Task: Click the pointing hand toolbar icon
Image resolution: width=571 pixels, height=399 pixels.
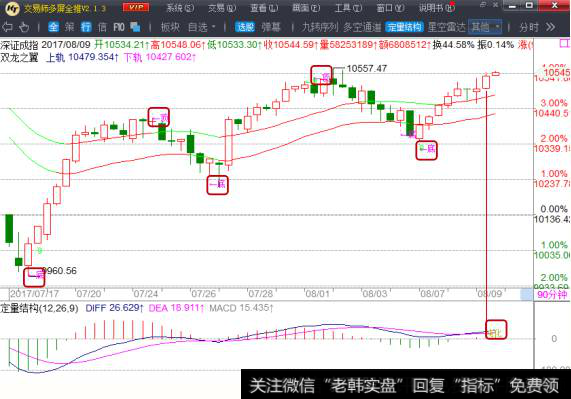Action: click(24, 27)
